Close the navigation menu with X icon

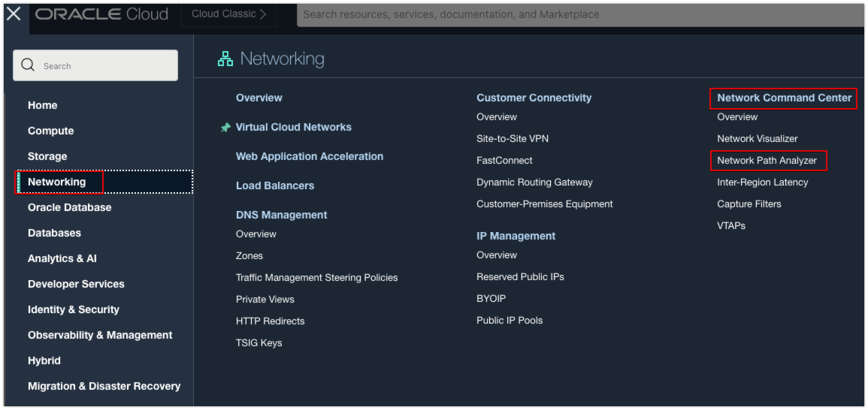coord(14,14)
